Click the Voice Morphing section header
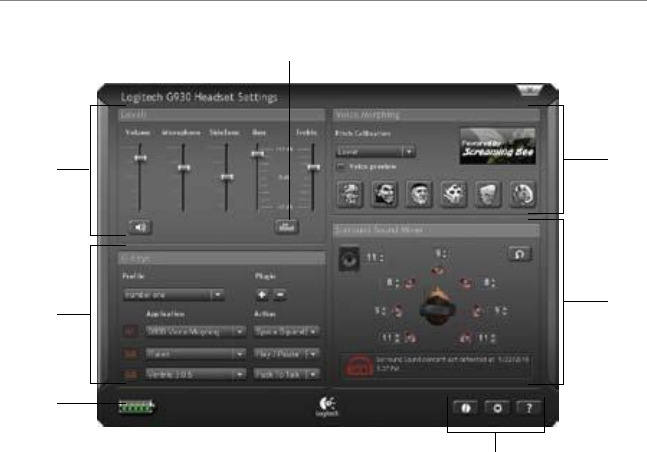Viewport: 647px width, 452px height. [436, 115]
